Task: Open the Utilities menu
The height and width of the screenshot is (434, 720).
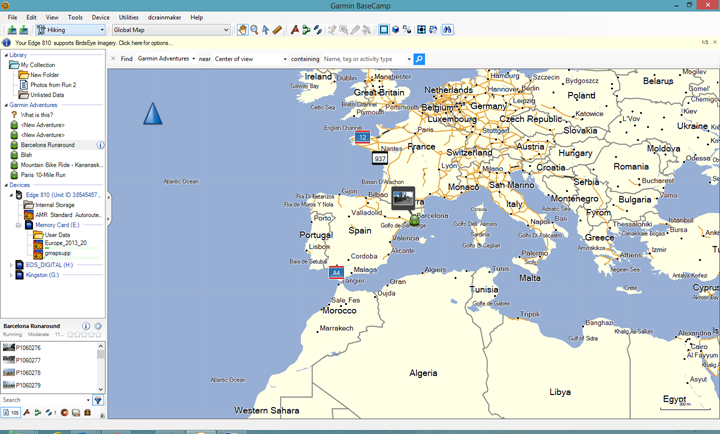Action: (128, 17)
